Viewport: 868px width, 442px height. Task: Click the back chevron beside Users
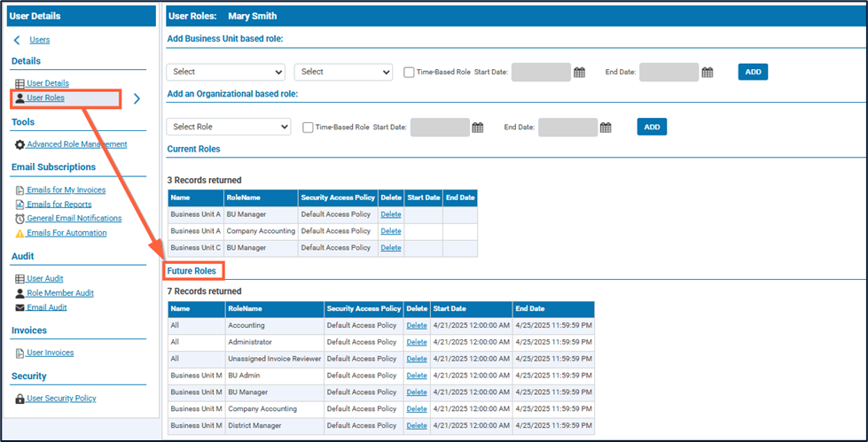[17, 40]
